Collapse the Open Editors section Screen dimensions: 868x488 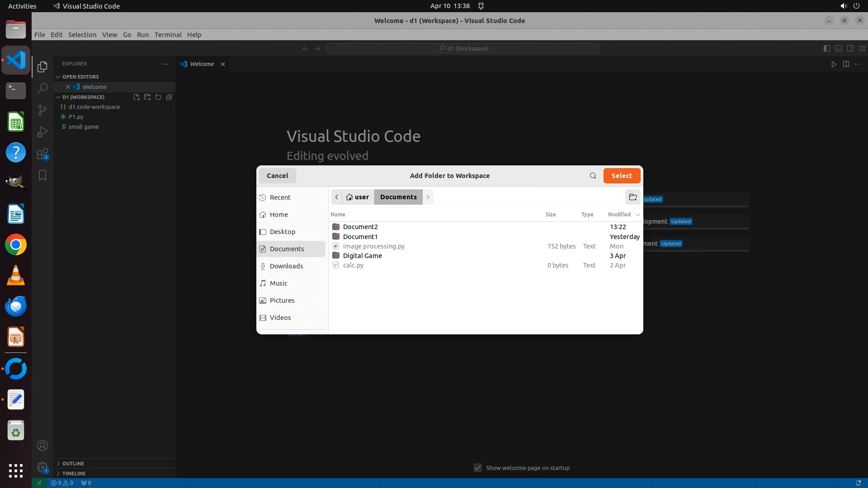(x=80, y=77)
